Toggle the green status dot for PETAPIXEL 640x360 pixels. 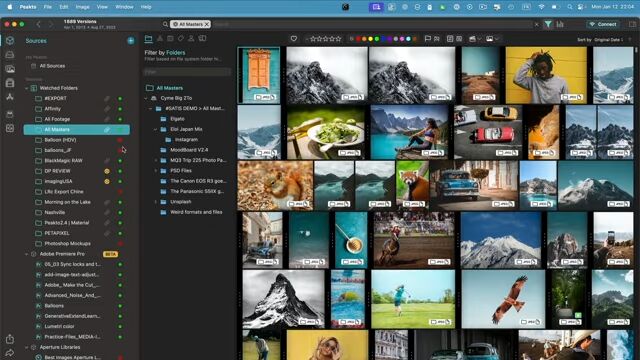coord(120,233)
